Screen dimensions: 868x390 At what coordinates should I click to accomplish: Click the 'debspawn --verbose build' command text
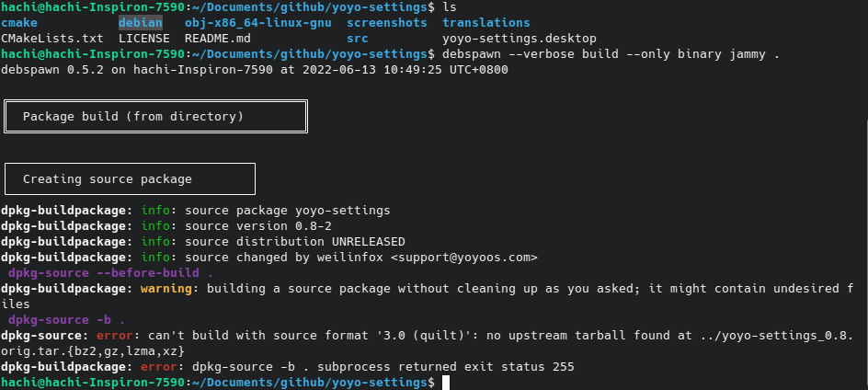[x=531, y=54]
